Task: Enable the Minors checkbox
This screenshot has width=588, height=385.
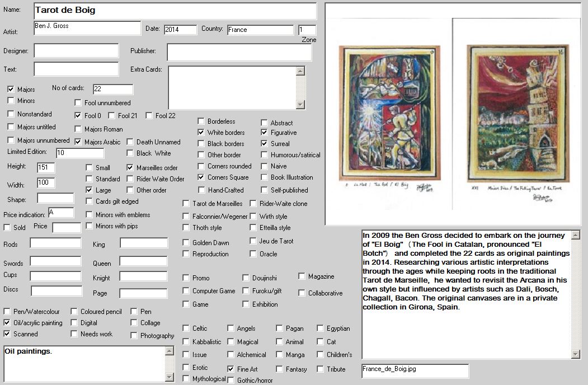Action: point(11,101)
